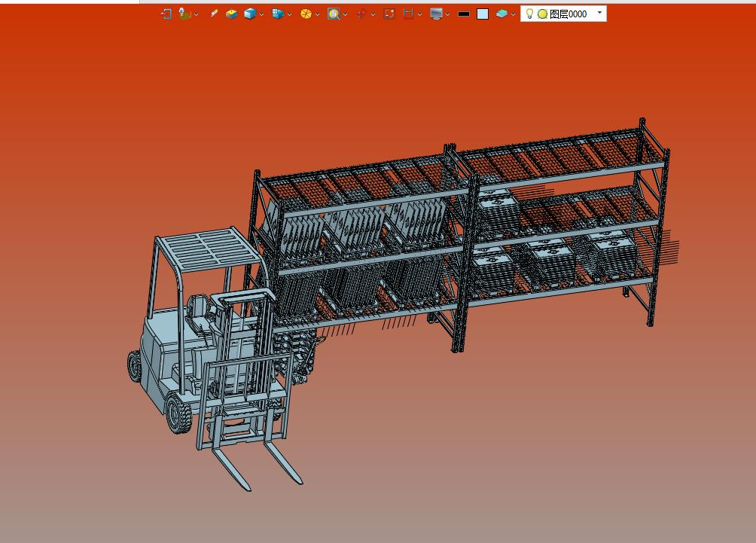Select the pencil sketch tool

tap(214, 14)
